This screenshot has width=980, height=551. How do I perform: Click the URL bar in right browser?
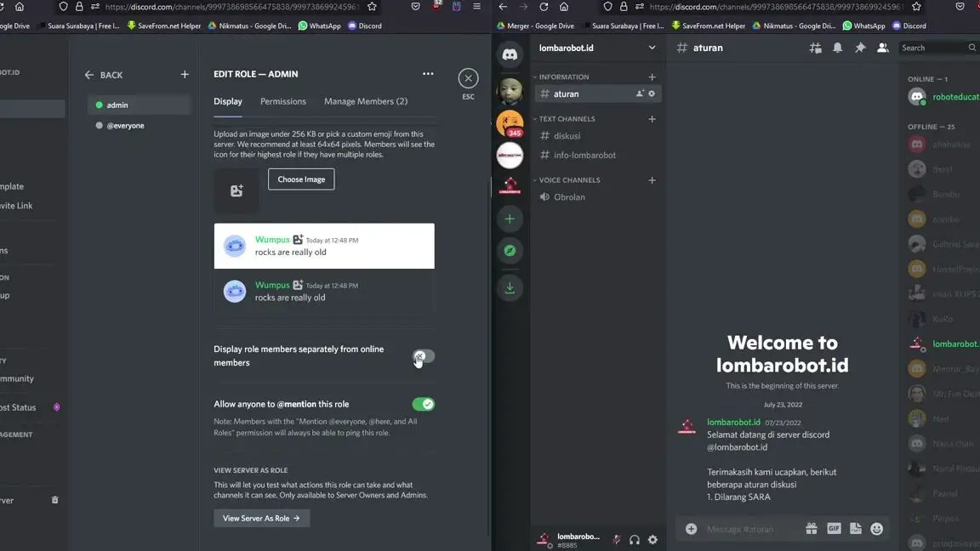pyautogui.click(x=775, y=7)
